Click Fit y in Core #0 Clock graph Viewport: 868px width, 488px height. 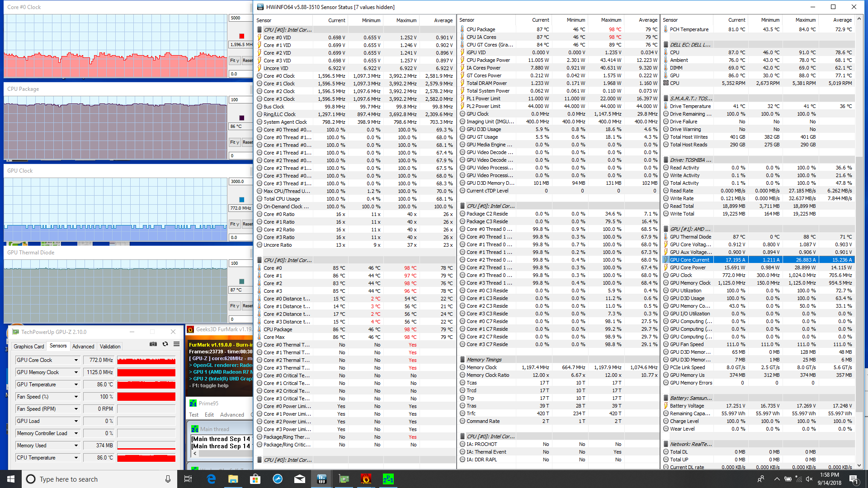[x=234, y=61]
